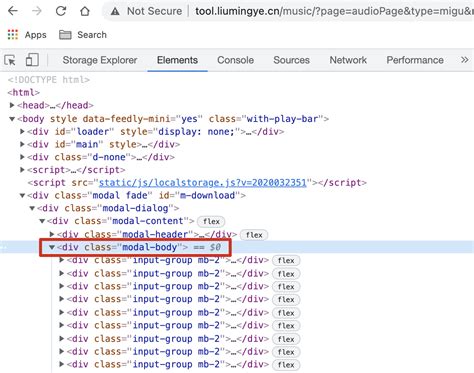Open the Performance tab
Screen dimensions: 474x373
415,60
